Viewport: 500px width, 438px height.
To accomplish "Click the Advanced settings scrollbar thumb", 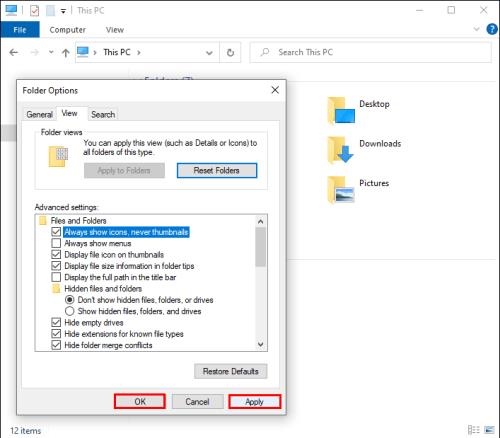I will click(261, 247).
